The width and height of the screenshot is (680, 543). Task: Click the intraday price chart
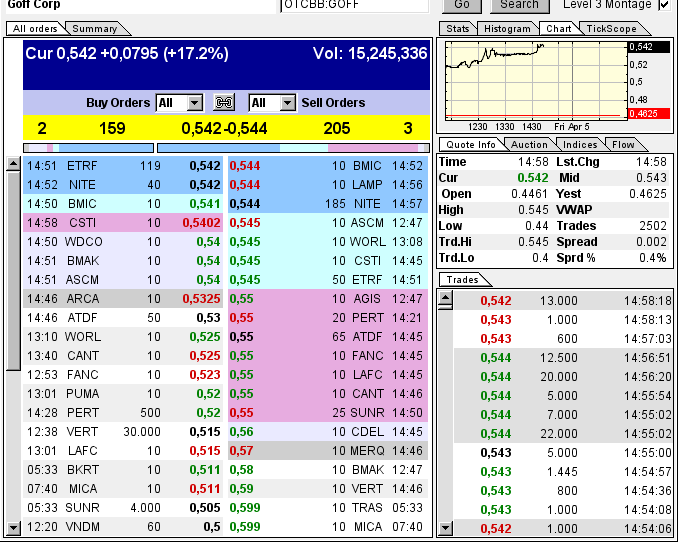click(536, 81)
